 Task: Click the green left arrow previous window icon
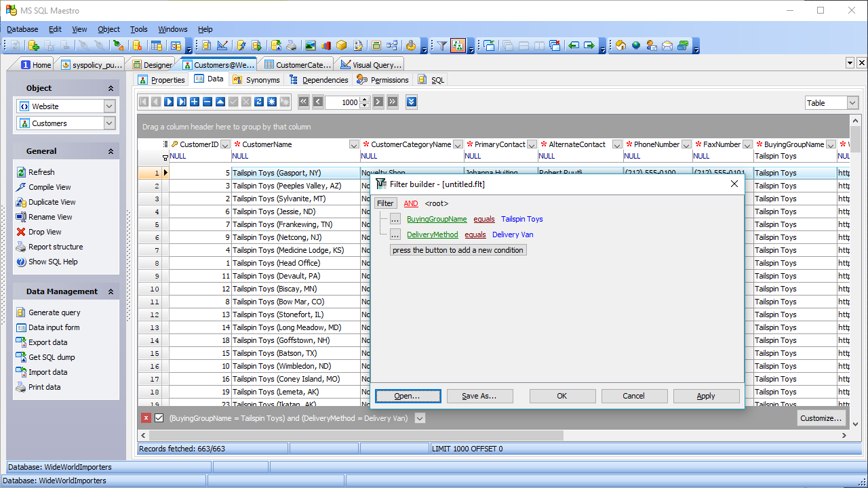click(x=574, y=45)
